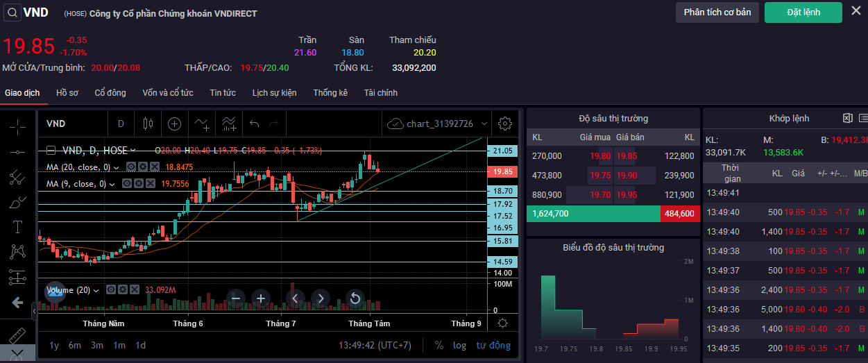868x363 pixels.
Task: Open Lịch sự kiện tab
Action: tap(274, 93)
